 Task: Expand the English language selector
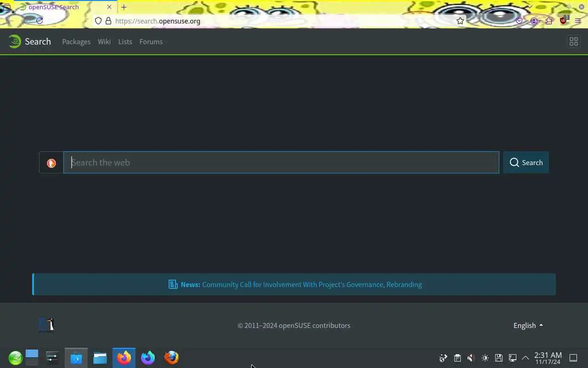click(x=528, y=325)
